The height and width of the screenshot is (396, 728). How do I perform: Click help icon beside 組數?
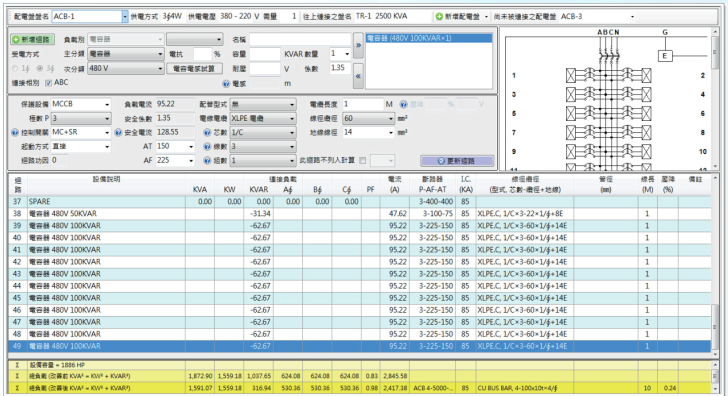pos(207,161)
